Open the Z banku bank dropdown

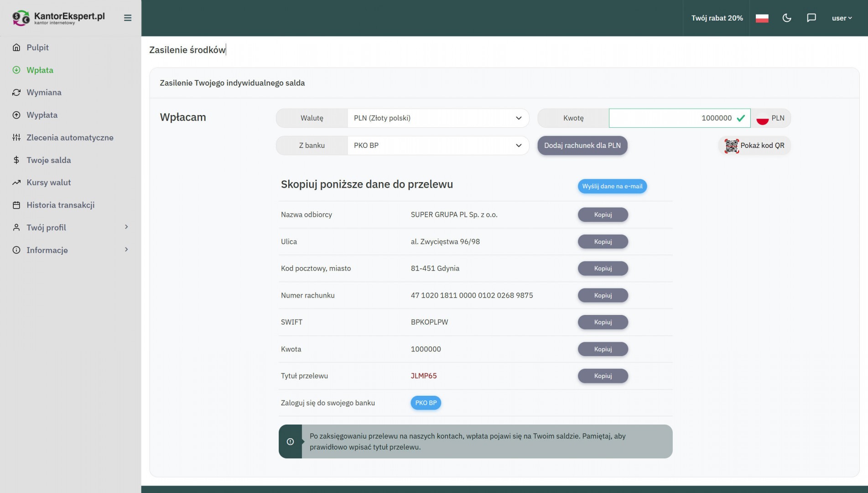437,146
